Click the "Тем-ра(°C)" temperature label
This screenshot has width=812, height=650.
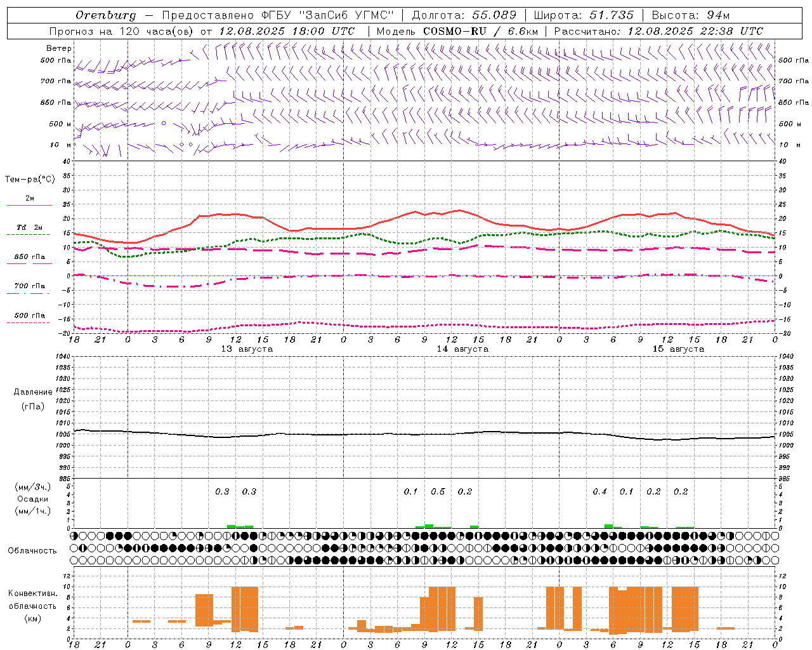pos(30,180)
